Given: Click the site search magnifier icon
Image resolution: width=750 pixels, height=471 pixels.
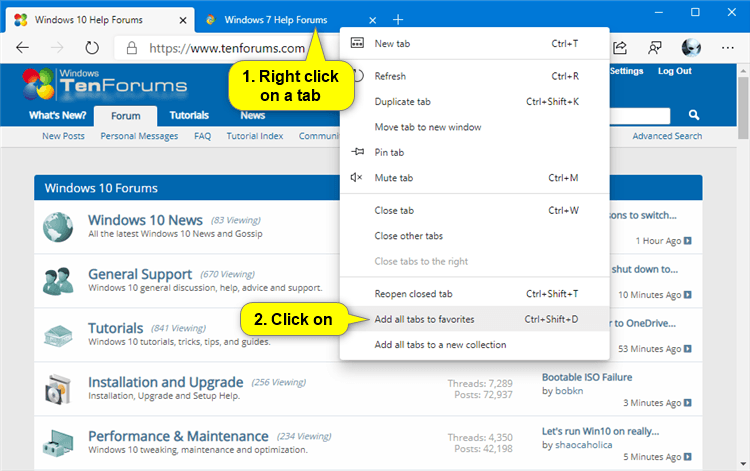Looking at the screenshot, I should pos(694,115).
